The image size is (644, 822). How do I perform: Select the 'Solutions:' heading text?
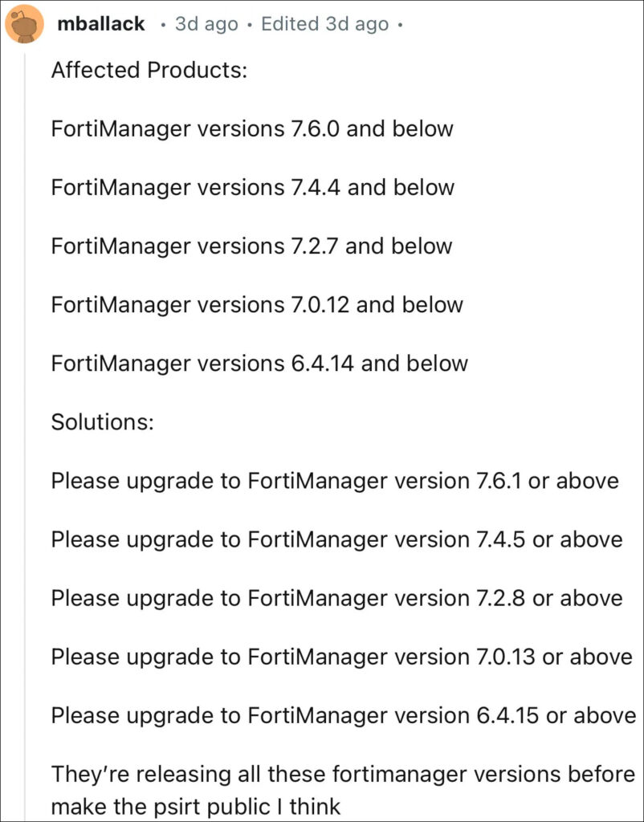(x=102, y=422)
